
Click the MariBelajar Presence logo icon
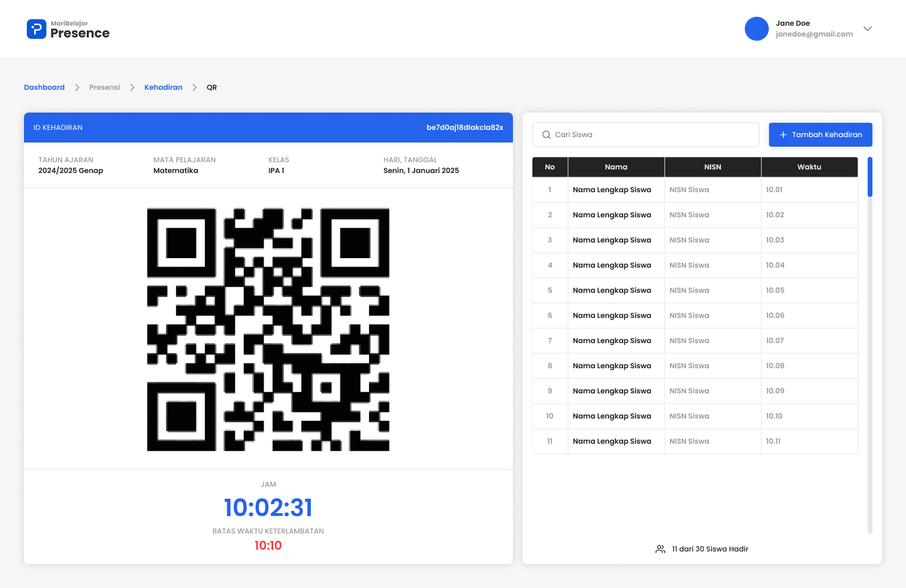[37, 29]
